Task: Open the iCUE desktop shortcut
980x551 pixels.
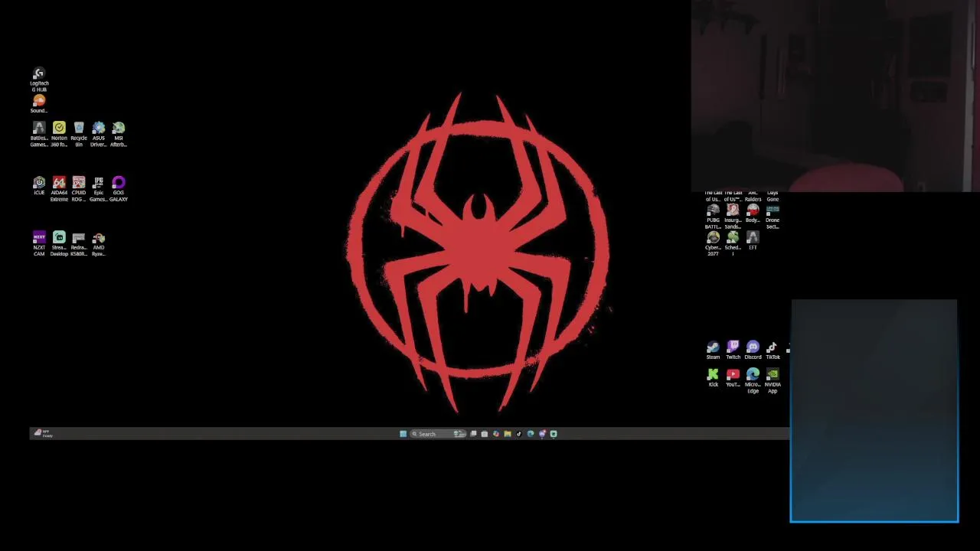Action: tap(39, 187)
